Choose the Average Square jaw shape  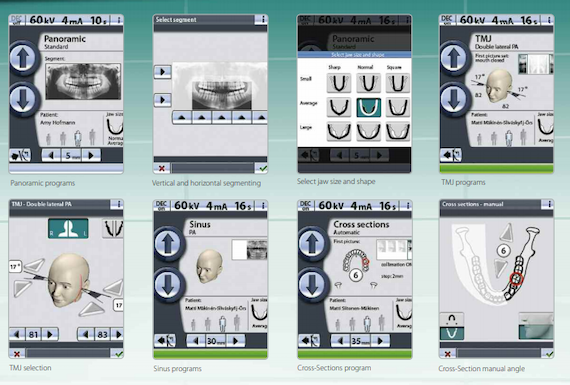coord(398,107)
